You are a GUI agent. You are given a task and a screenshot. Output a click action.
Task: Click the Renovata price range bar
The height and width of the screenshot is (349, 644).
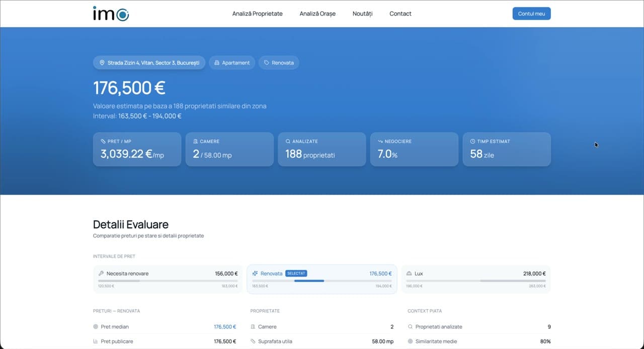coord(322,281)
